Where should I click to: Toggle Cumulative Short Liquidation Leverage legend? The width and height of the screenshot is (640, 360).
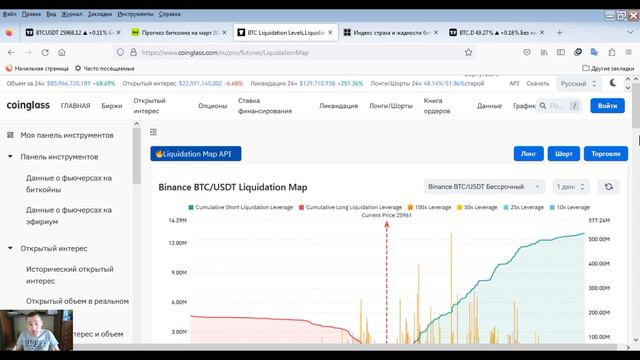(x=240, y=207)
